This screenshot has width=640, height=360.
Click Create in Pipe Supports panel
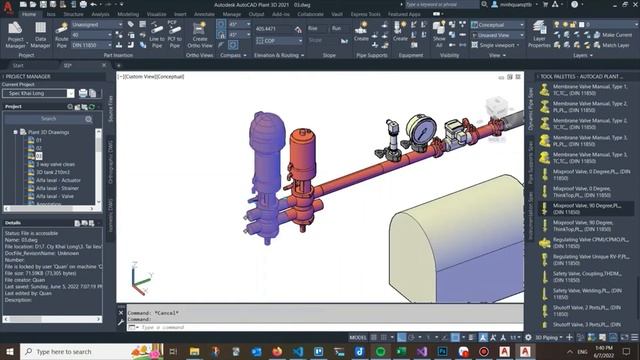(x=361, y=32)
